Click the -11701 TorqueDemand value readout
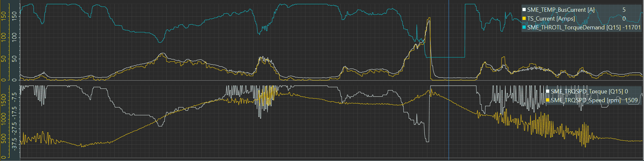 632,27
